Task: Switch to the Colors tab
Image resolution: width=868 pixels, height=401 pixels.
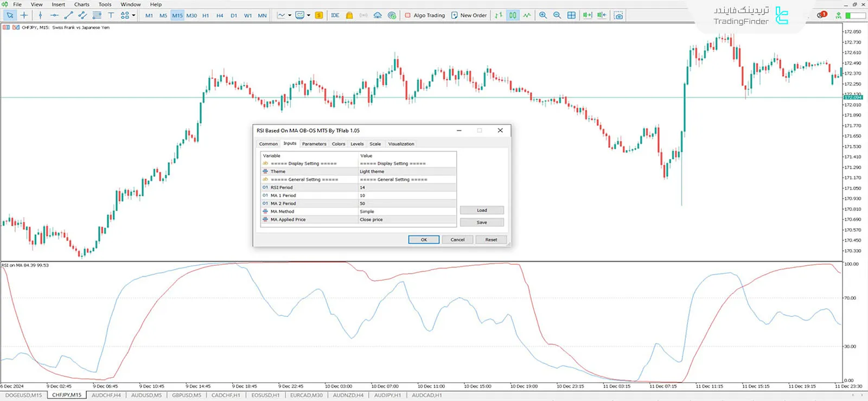Action: (x=339, y=144)
